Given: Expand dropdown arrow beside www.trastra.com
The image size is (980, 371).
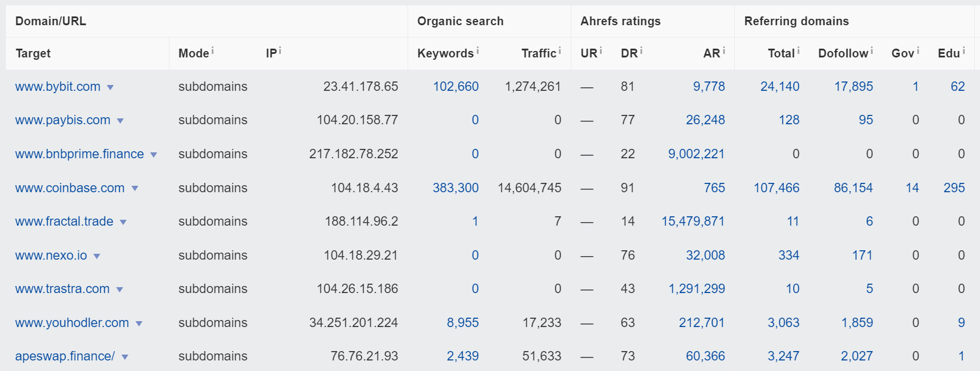Looking at the screenshot, I should click(120, 290).
